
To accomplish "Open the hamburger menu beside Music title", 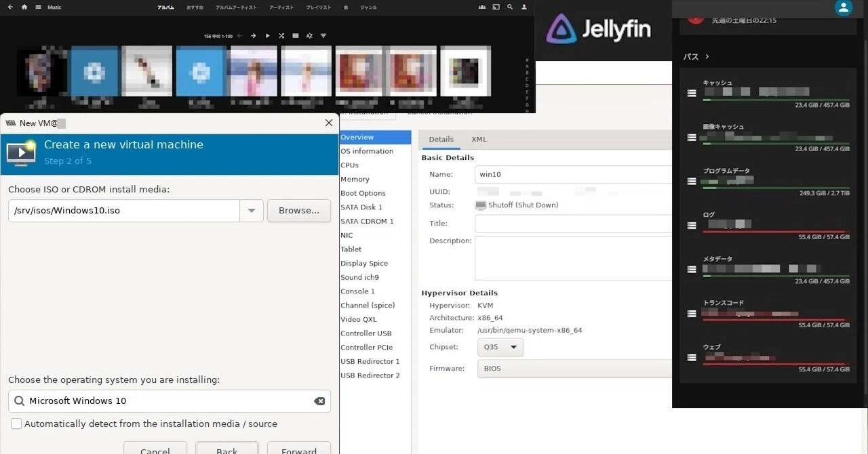I will 39,7.
